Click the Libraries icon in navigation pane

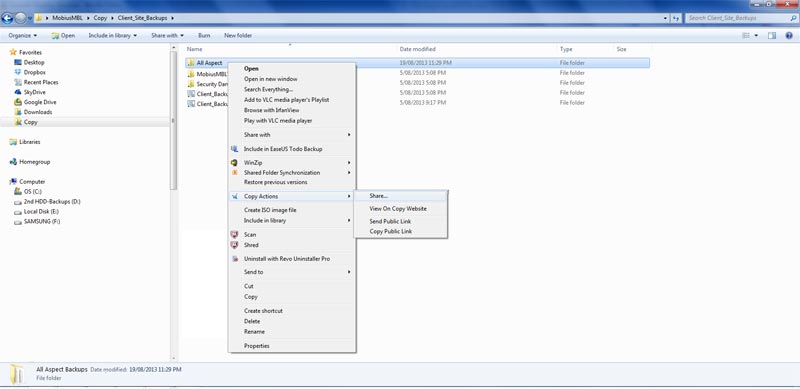tap(13, 142)
